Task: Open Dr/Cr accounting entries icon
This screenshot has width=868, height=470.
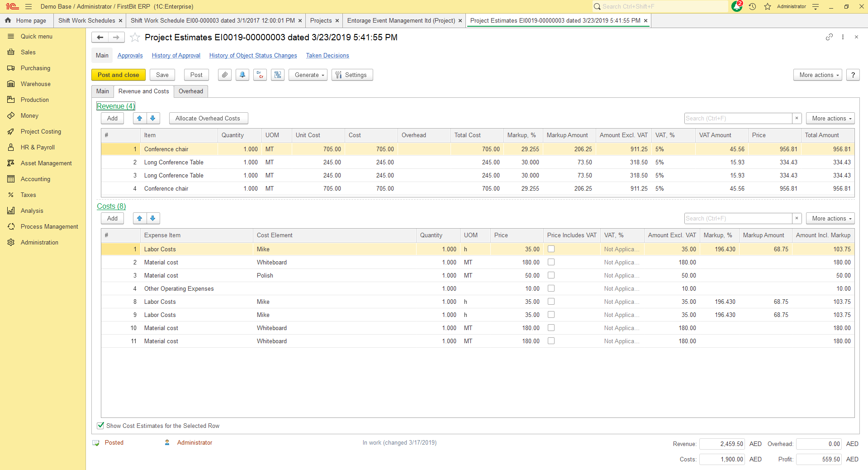Action: tap(260, 75)
